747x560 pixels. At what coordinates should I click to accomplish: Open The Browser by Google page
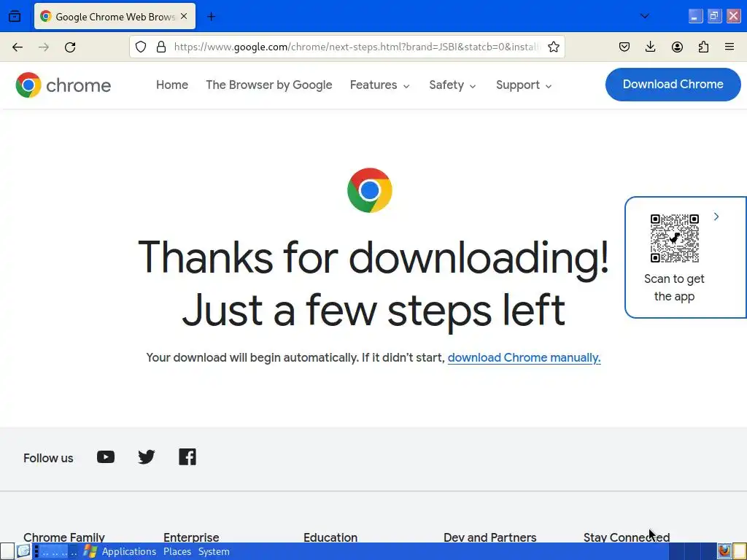[269, 85]
